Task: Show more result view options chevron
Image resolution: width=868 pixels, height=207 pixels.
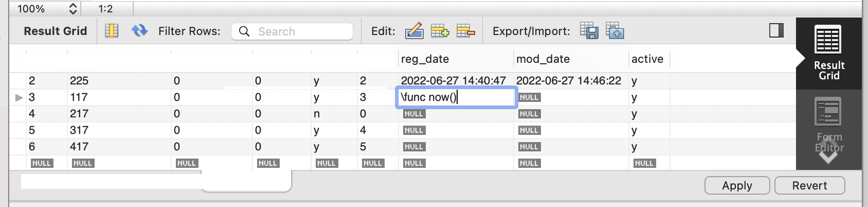Action: [828, 157]
